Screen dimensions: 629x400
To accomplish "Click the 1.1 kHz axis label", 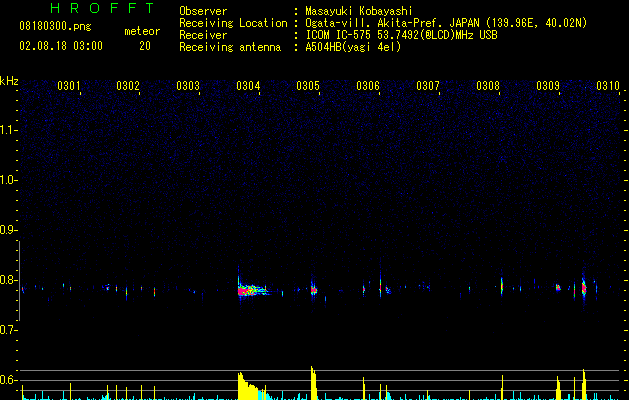I will (x=9, y=130).
